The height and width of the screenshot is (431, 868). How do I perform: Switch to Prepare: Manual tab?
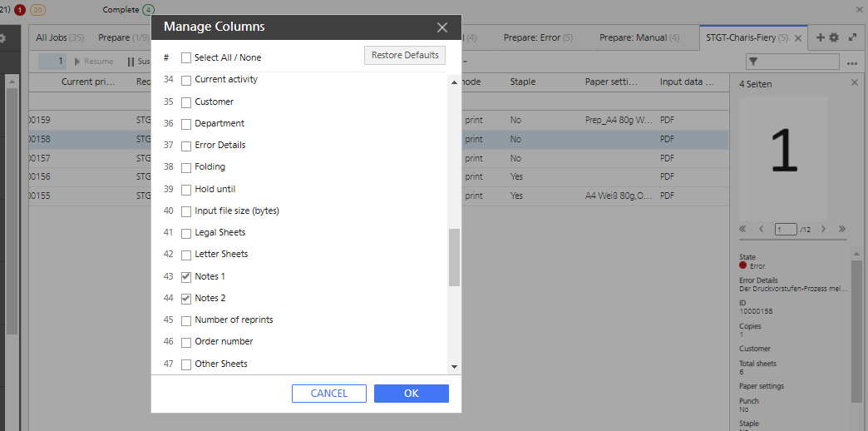coord(639,37)
